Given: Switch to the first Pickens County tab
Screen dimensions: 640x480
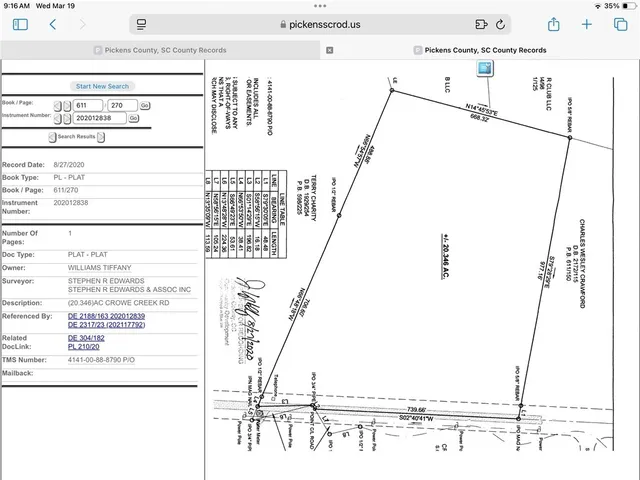Looking at the screenshot, I should [x=160, y=49].
